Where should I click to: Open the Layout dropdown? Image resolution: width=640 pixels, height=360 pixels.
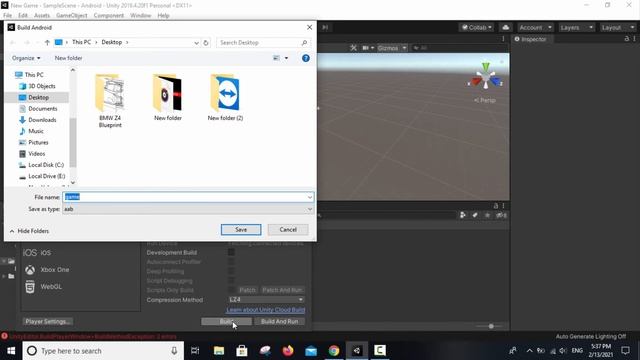(618, 27)
